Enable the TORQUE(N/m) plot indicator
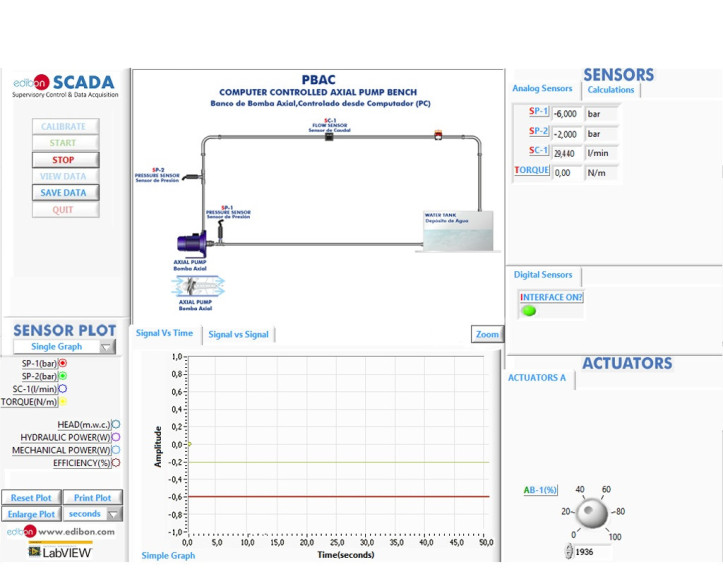 [x=63, y=402]
